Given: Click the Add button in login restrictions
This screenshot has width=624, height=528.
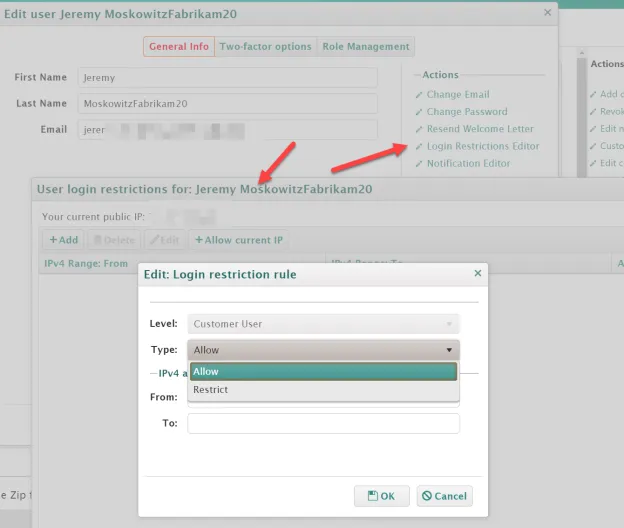Looking at the screenshot, I should click(63, 240).
